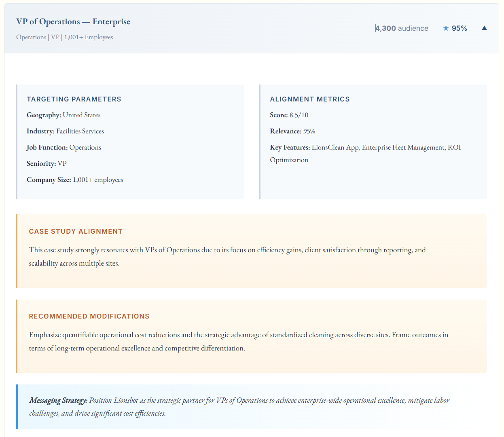The height and width of the screenshot is (437, 504).
Task: Collapse the VP of Operations card with the triangle arrow
Action: [484, 28]
